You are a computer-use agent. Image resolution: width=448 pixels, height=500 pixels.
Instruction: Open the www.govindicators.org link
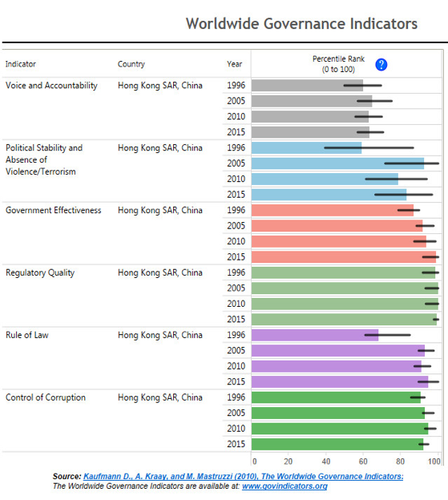pyautogui.click(x=285, y=486)
